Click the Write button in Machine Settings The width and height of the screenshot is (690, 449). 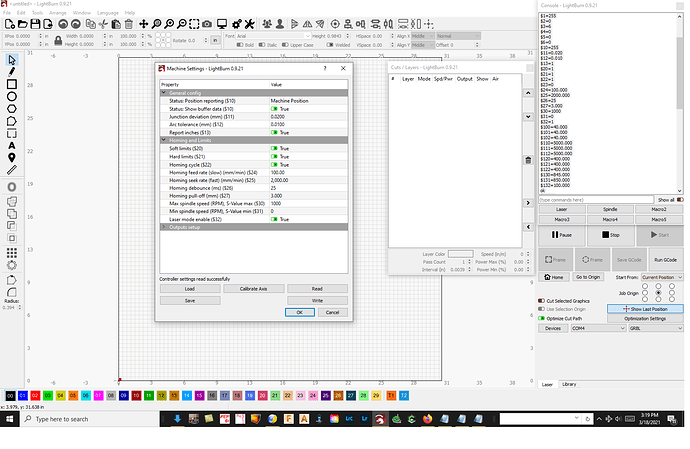[317, 301]
